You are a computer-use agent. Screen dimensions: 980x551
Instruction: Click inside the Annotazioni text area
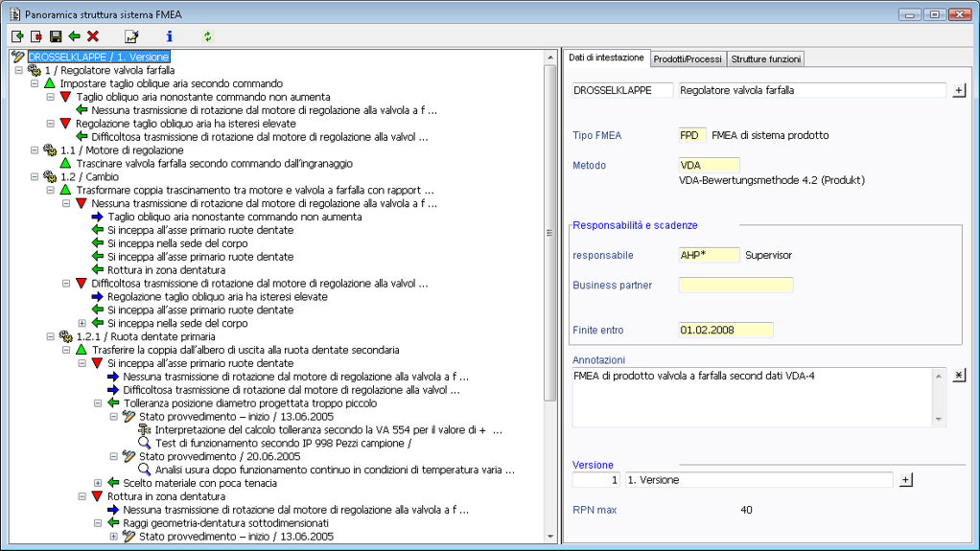click(753, 398)
